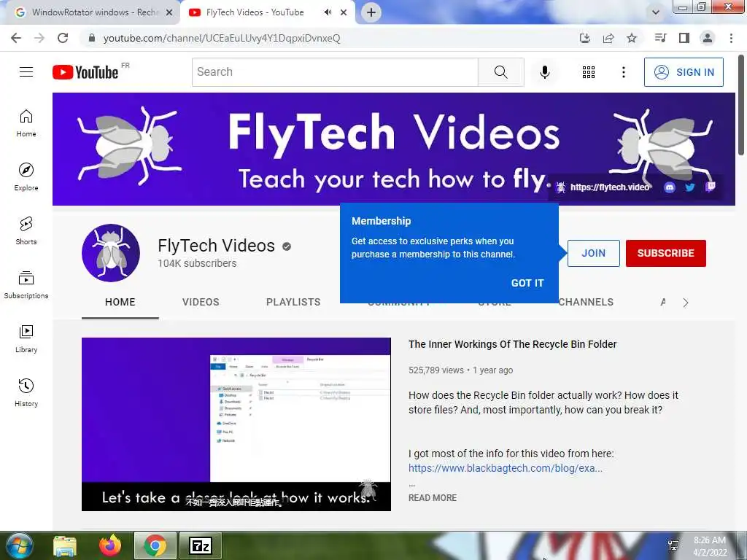Click the page vertical scrollbar thumb
747x560 pixels.
[741, 105]
